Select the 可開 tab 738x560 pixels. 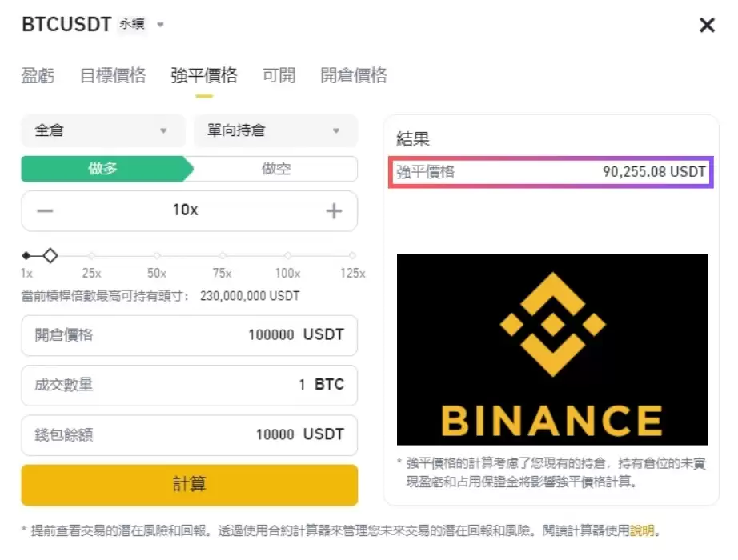(278, 74)
